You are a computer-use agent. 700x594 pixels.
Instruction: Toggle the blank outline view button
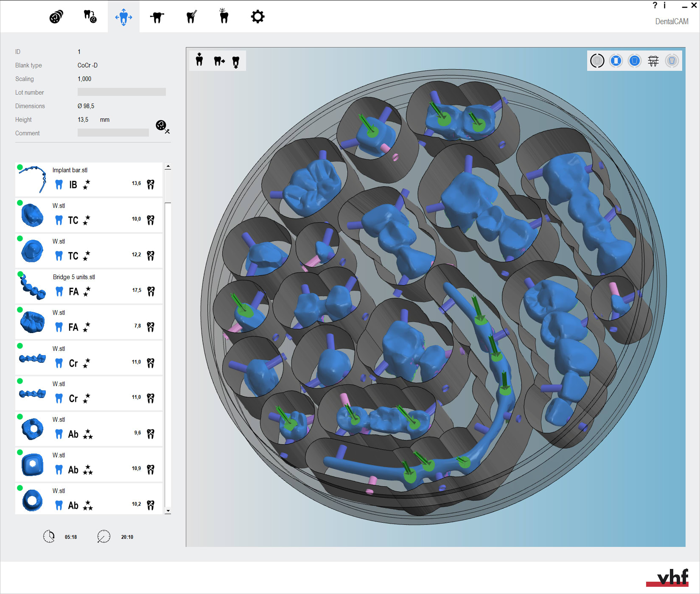point(597,61)
